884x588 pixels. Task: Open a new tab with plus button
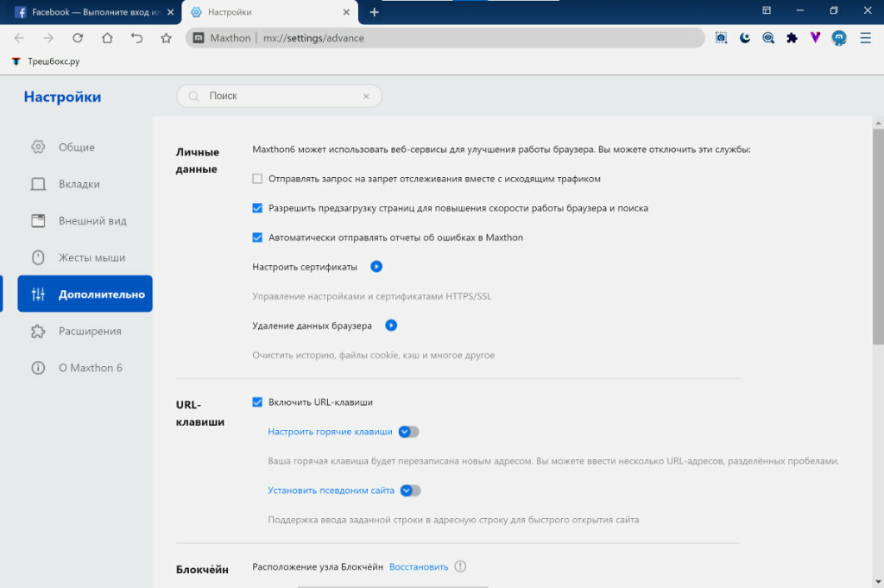(374, 12)
